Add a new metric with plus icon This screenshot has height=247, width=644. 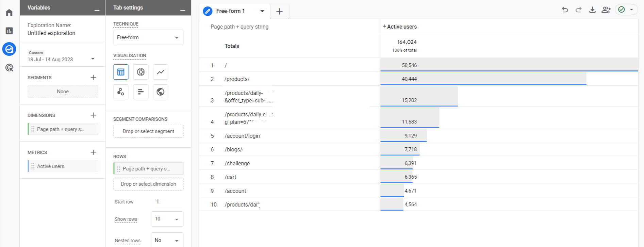tap(93, 152)
